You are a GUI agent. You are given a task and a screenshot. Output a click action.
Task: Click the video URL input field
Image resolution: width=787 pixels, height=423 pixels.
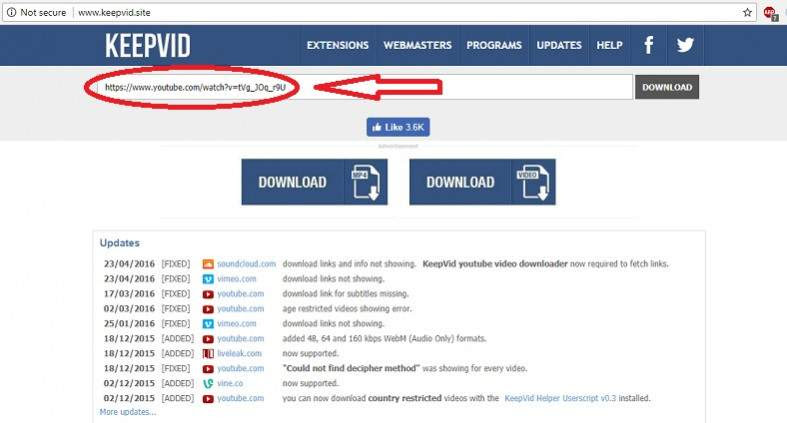pyautogui.click(x=364, y=87)
